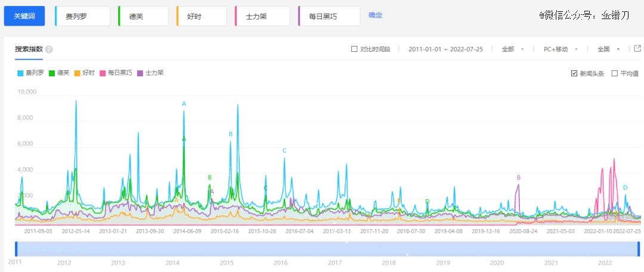The height and width of the screenshot is (272, 644).
Task: Open the 搜索指数 tab
Action: (x=29, y=50)
